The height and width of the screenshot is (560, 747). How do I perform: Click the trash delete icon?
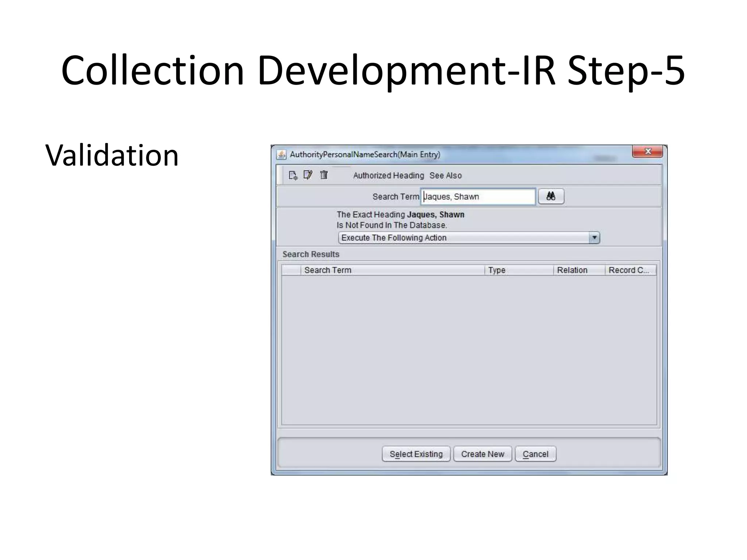(x=324, y=175)
